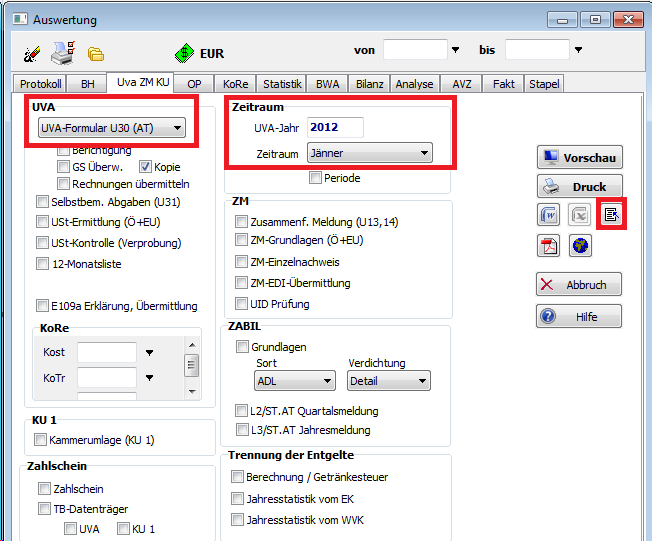The image size is (652, 541).
Task: Click the text export icon beside Excel
Action: pyautogui.click(x=611, y=215)
